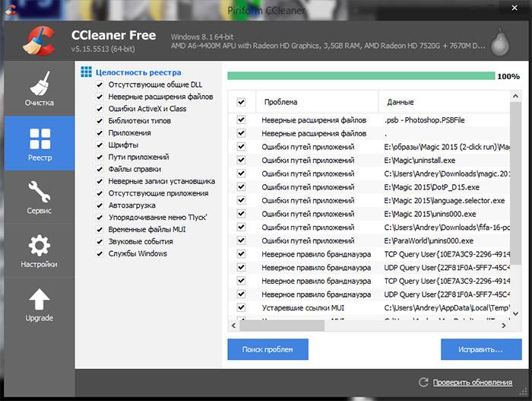Open the Реестр section icon
Viewport: 532px width, 401px height.
click(x=38, y=138)
